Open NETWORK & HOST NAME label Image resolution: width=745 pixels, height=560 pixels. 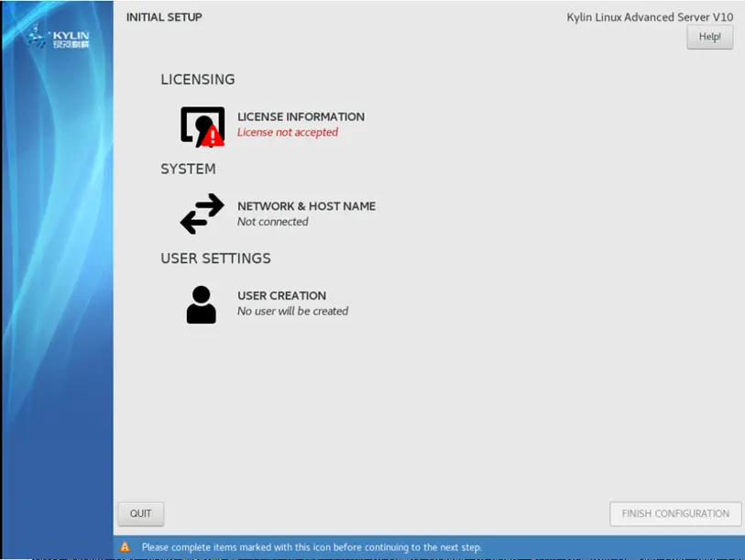tap(306, 206)
